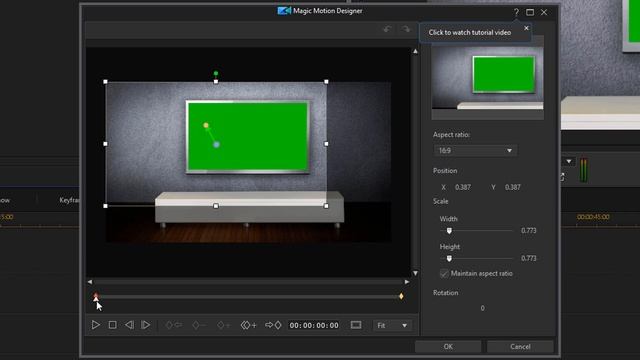Screen dimensions: 640x360
Task: Remove the current keyframe
Action: pyautogui.click(x=199, y=325)
